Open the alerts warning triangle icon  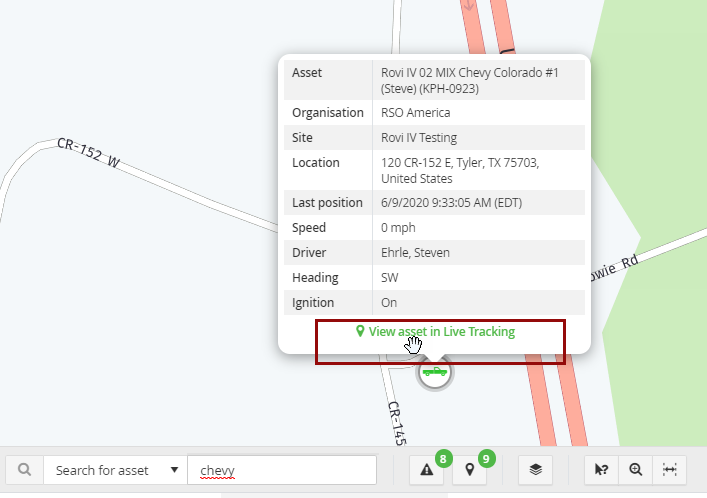[x=426, y=470]
